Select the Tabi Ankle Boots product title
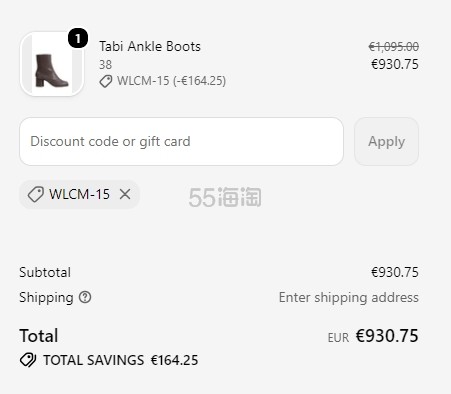451x394 pixels. [150, 46]
